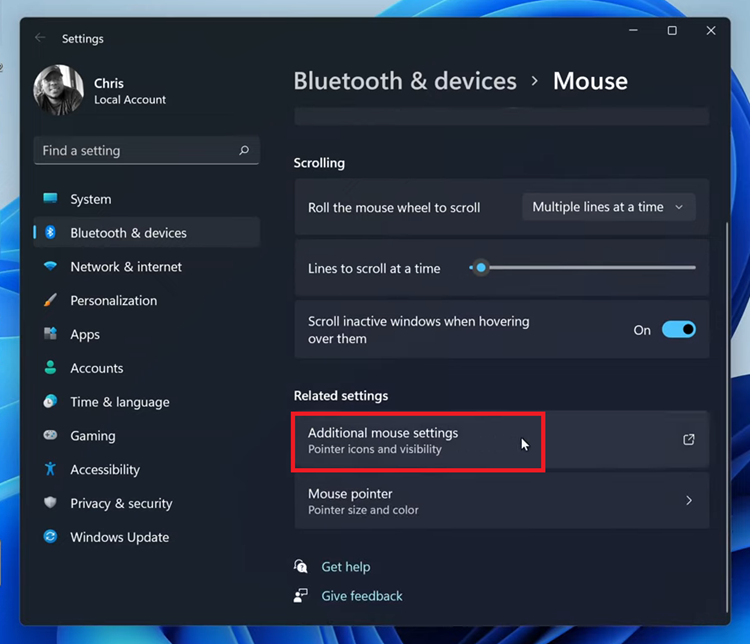The height and width of the screenshot is (644, 750).
Task: Open Roll the mouse wheel dropdown
Action: pyautogui.click(x=608, y=207)
